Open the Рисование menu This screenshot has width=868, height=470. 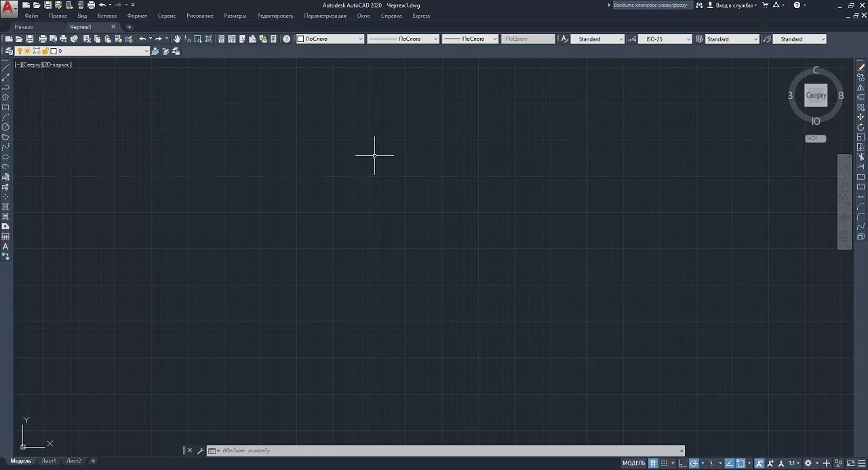click(199, 16)
